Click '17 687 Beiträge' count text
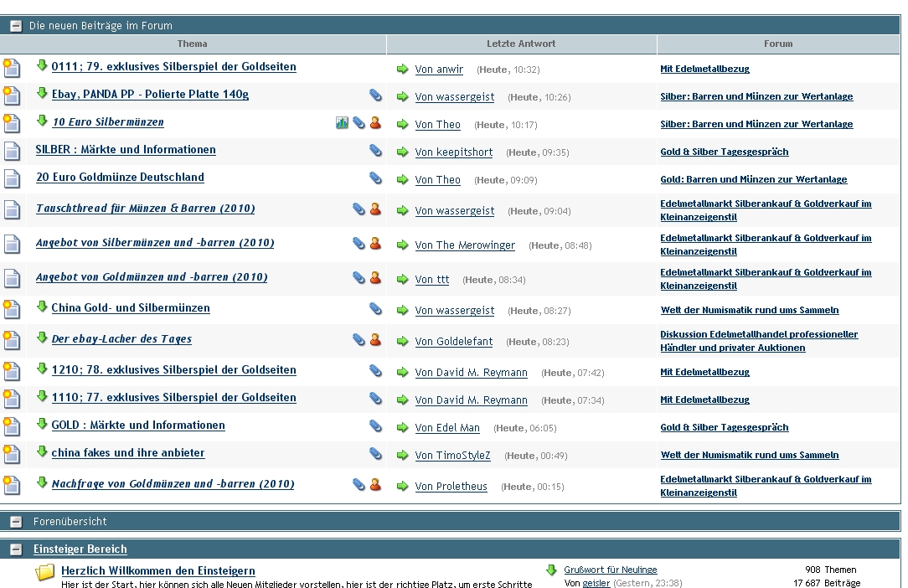The width and height of the screenshot is (908, 588). pos(827,583)
